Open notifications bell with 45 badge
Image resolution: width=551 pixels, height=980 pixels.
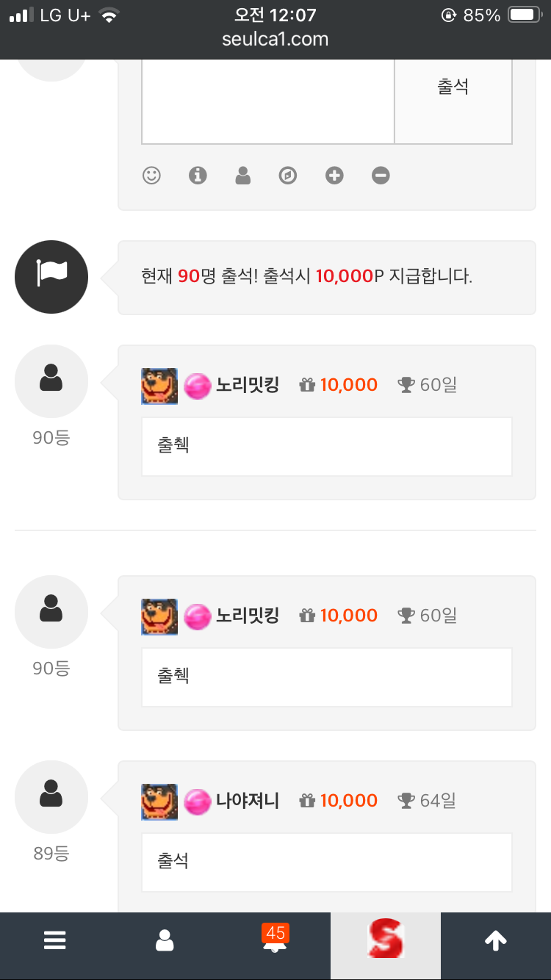point(275,941)
